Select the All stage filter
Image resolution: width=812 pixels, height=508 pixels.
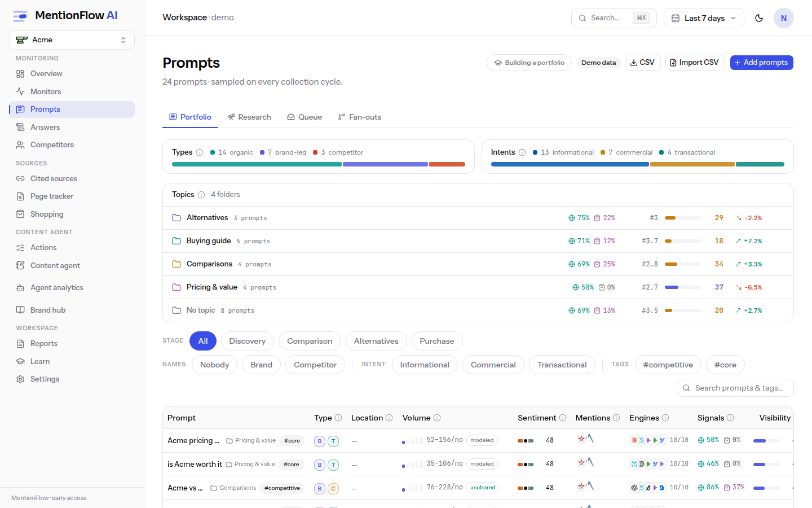(x=203, y=341)
